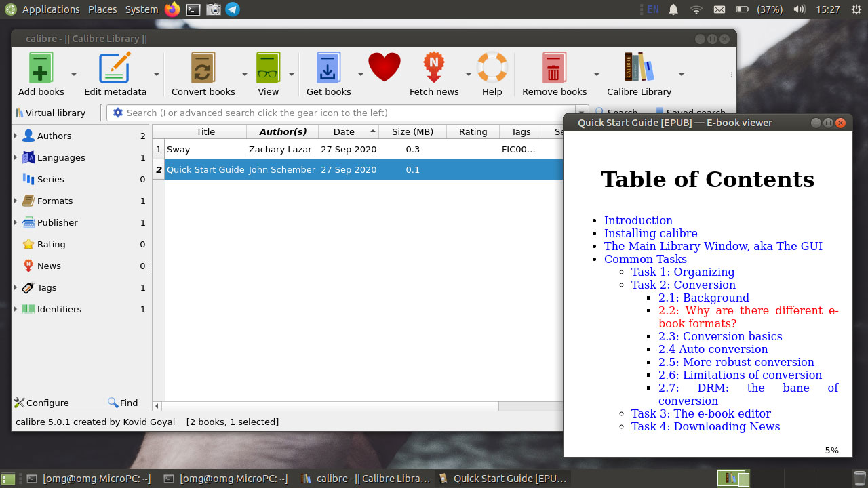The image size is (868, 488).
Task: Expand the Languages category
Action: (16, 157)
